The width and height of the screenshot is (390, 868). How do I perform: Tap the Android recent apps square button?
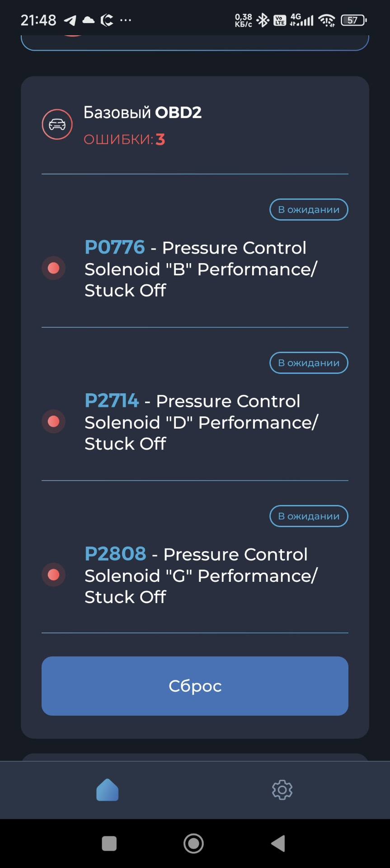point(109,844)
